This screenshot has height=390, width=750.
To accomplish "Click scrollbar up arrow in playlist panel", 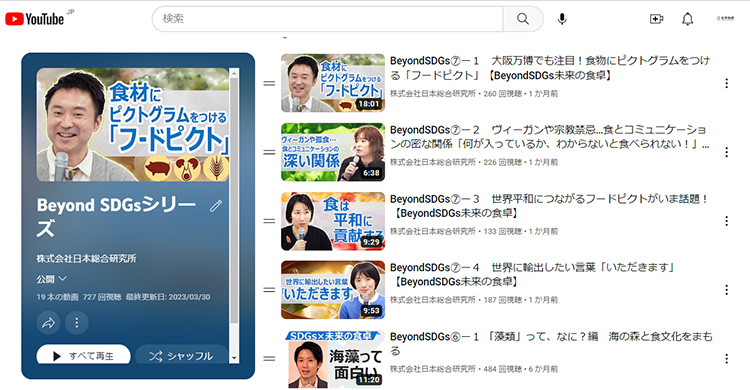I will click(234, 72).
